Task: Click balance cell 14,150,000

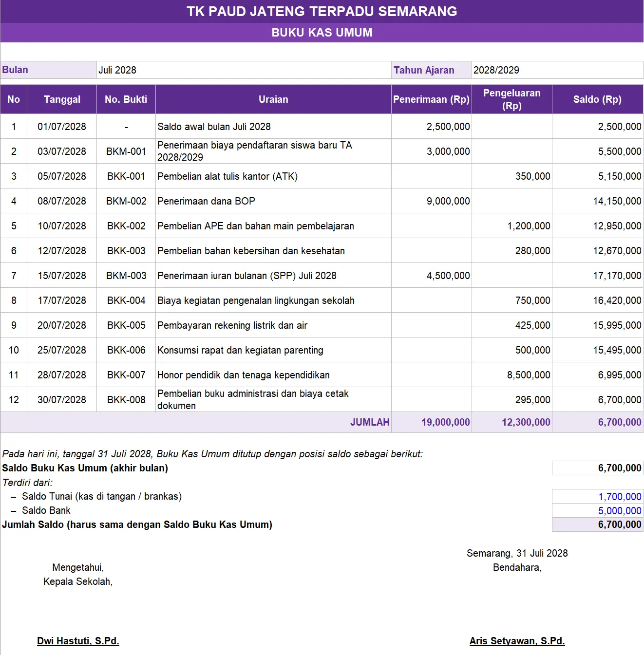Action: pos(597,201)
